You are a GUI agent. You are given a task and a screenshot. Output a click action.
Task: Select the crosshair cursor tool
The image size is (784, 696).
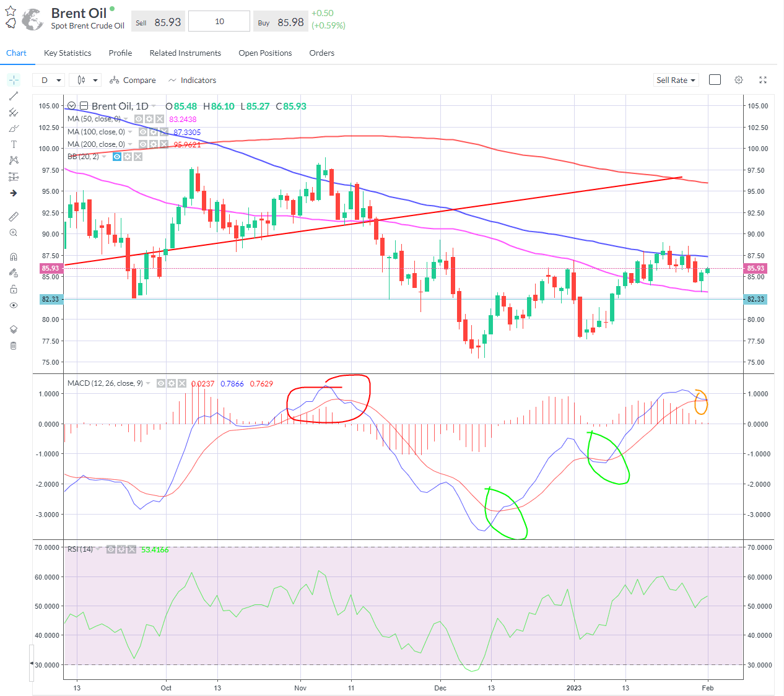(x=14, y=80)
